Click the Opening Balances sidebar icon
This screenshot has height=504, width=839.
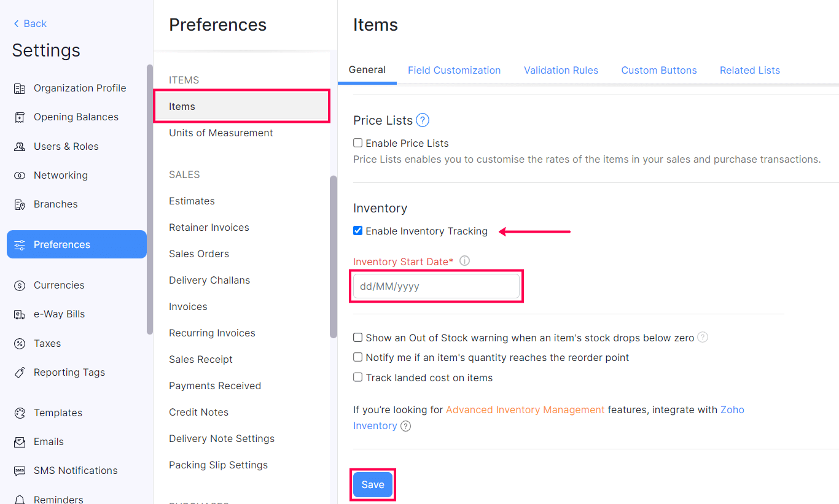[20, 117]
